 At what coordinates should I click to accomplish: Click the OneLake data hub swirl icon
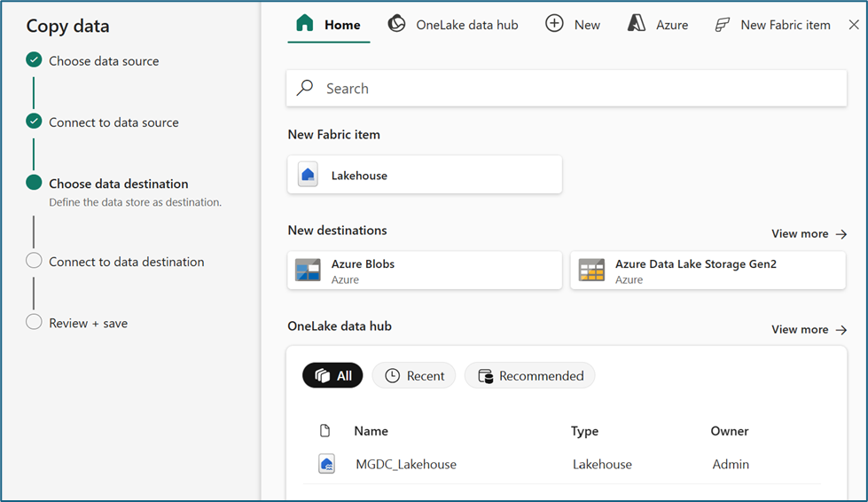[396, 24]
